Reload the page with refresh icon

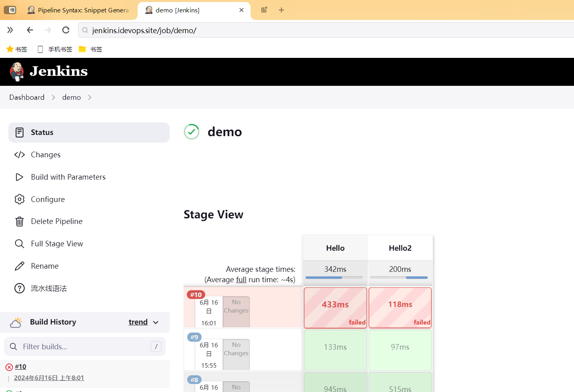(66, 30)
